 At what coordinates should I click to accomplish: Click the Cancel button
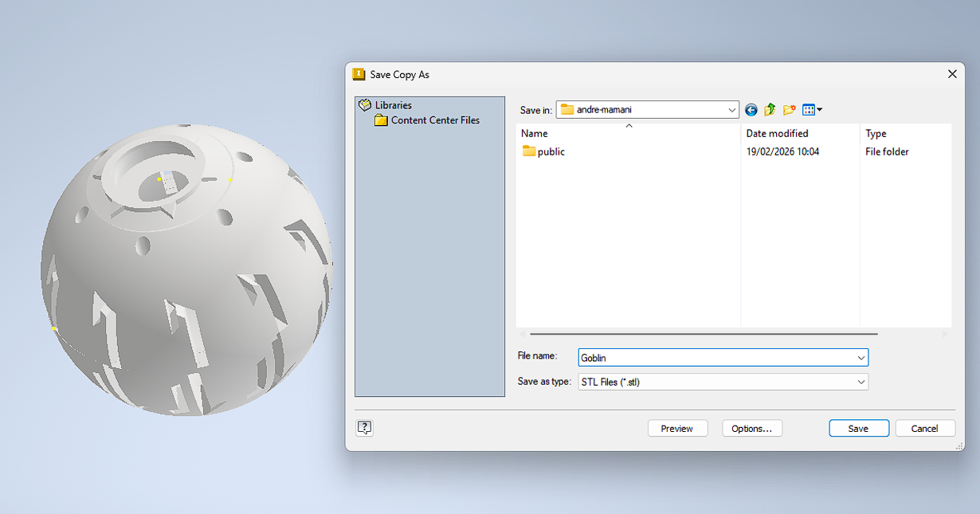pos(924,429)
